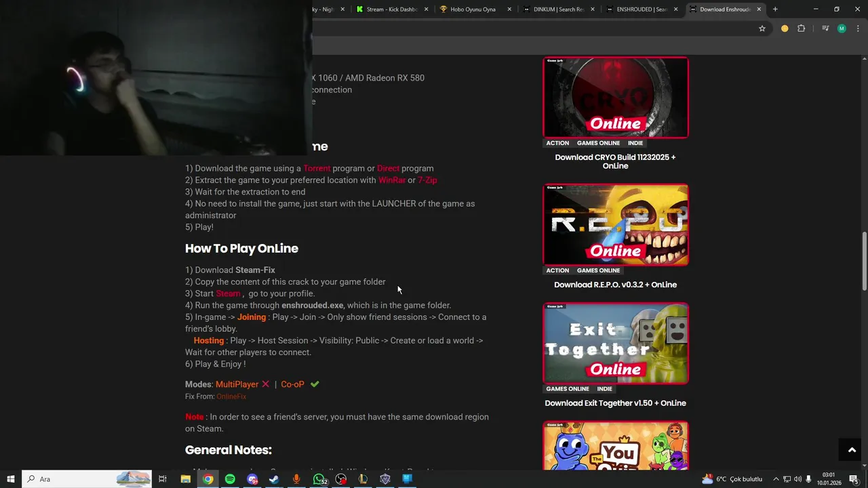
Task: Expand the system tray hidden icons chevron
Action: (776, 479)
